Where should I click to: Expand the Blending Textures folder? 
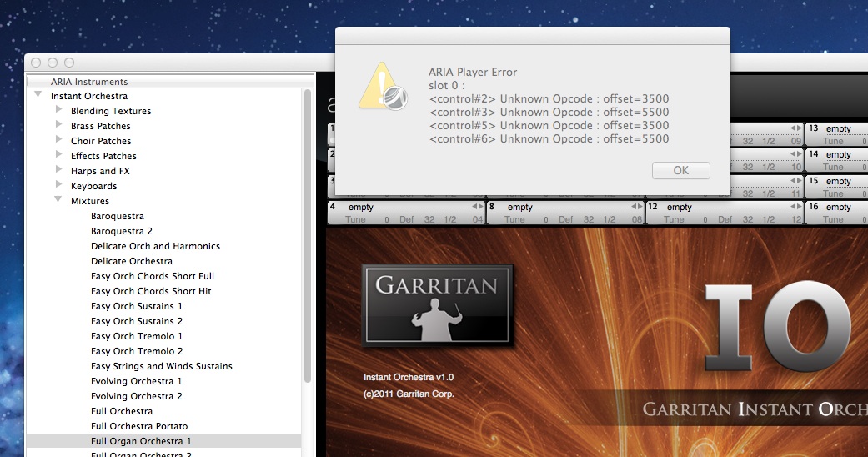tap(59, 111)
